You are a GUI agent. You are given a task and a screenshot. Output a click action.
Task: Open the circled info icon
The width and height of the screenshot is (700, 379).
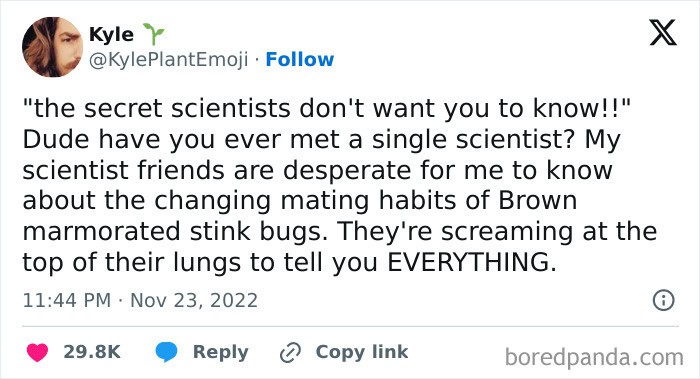[663, 300]
